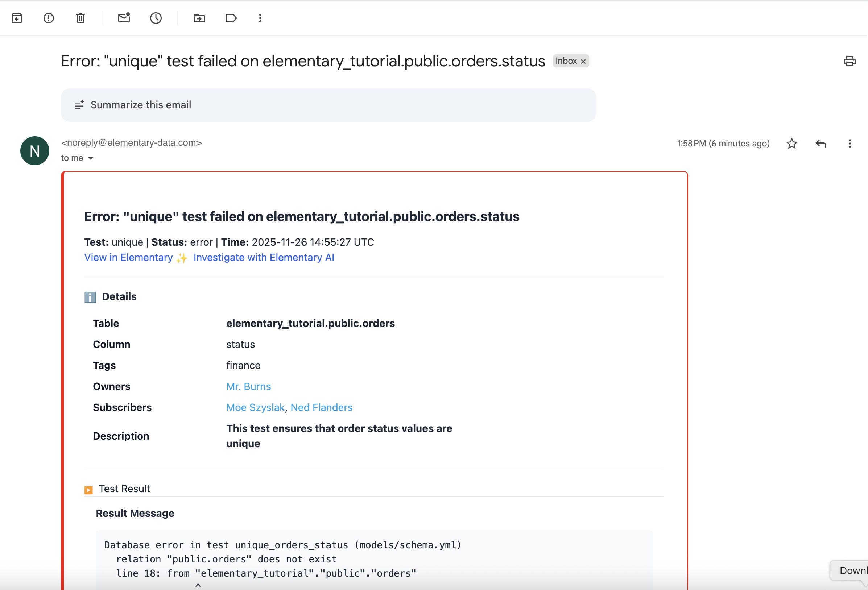
Task: Move the email to a folder
Action: [199, 18]
